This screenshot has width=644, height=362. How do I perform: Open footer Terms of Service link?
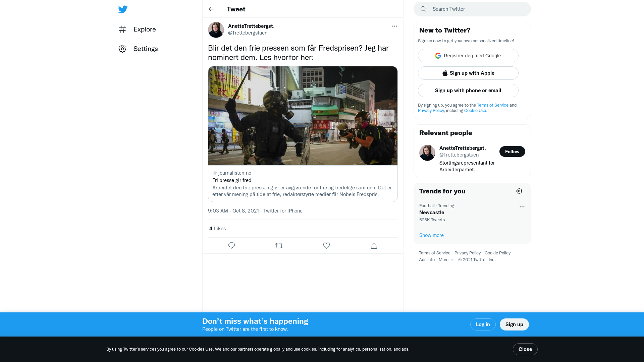pyautogui.click(x=434, y=253)
